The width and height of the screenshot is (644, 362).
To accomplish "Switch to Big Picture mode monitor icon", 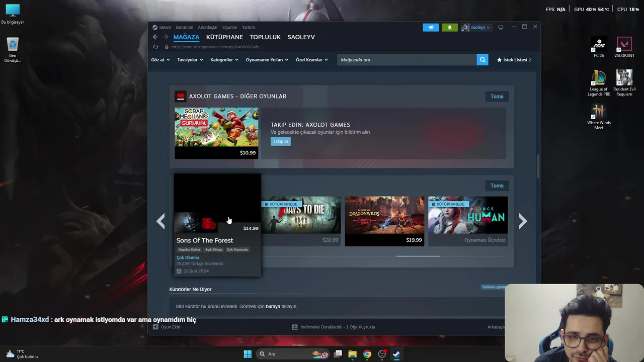I will 501,28.
